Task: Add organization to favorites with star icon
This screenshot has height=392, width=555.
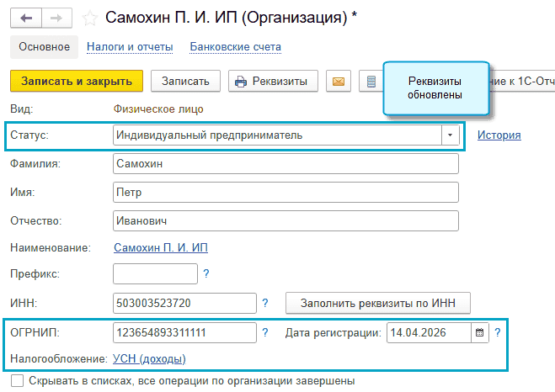Action: (90, 17)
